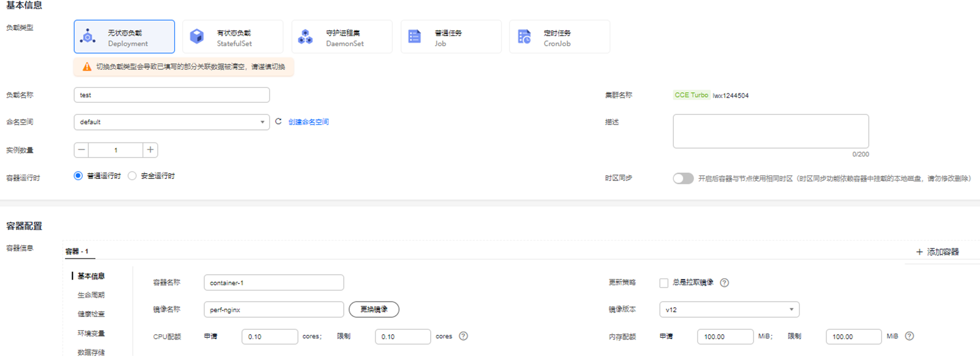Screen dimensions: 980x363
Task: Choose the StatefulSet workload type card
Action: click(x=233, y=37)
